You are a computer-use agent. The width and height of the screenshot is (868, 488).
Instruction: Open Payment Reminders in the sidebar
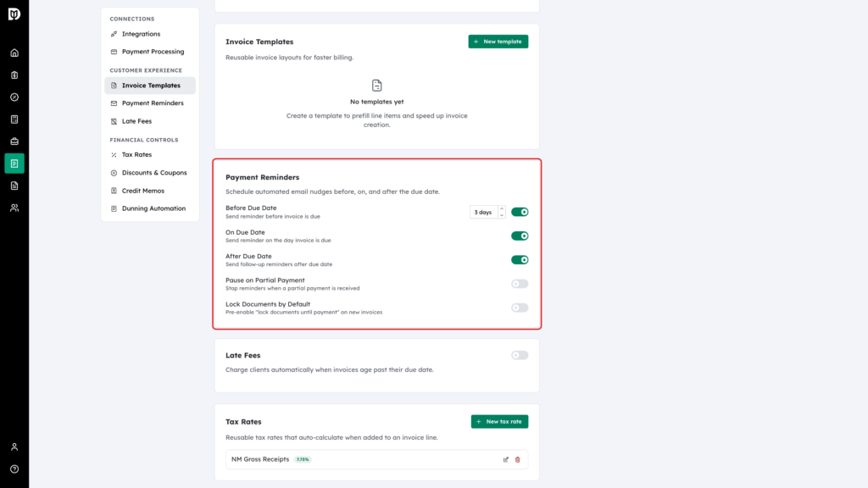[x=150, y=103]
